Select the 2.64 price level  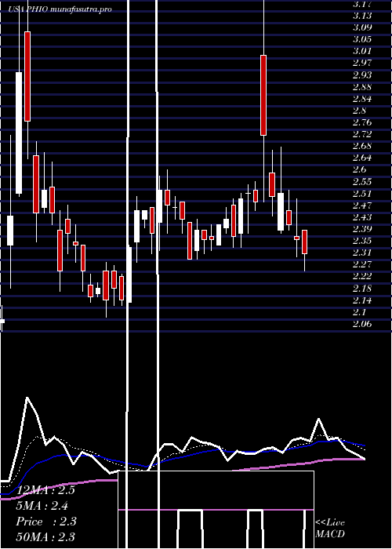pos(362,158)
